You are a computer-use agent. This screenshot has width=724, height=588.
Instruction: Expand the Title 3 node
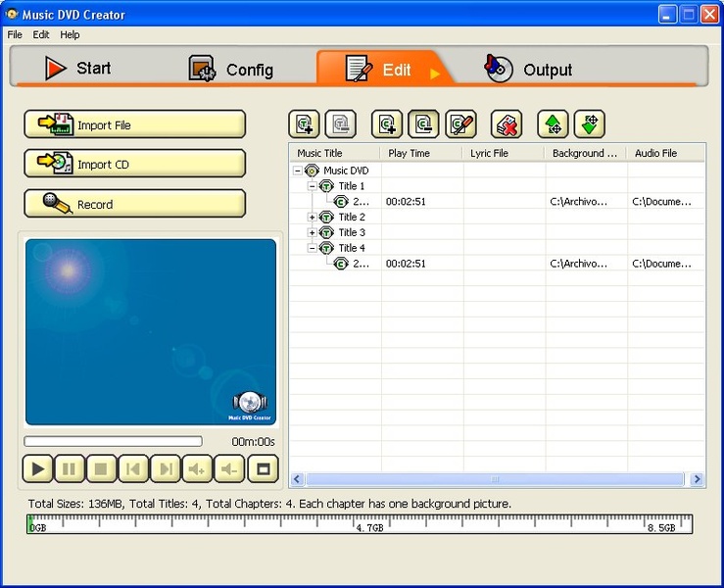[x=313, y=232]
